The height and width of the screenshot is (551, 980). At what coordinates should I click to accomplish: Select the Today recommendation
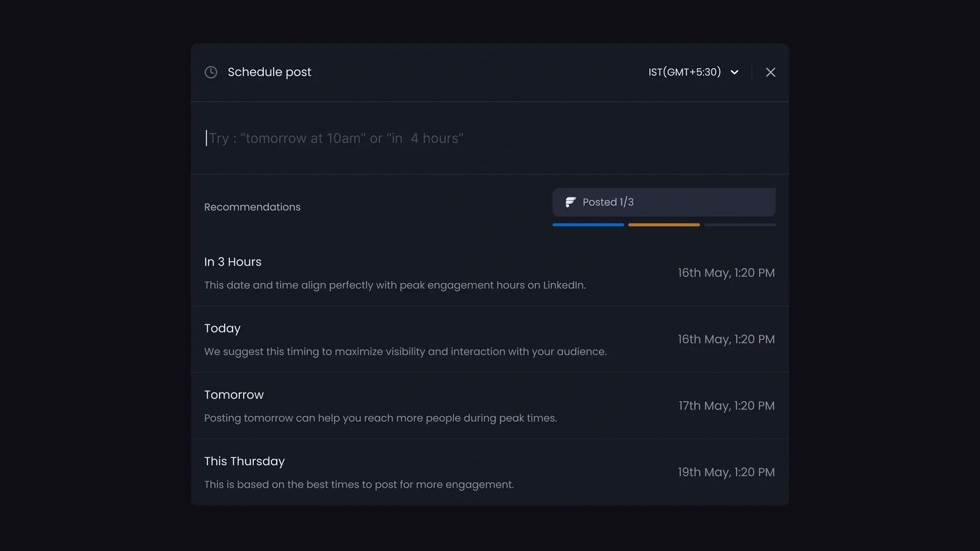click(x=223, y=329)
